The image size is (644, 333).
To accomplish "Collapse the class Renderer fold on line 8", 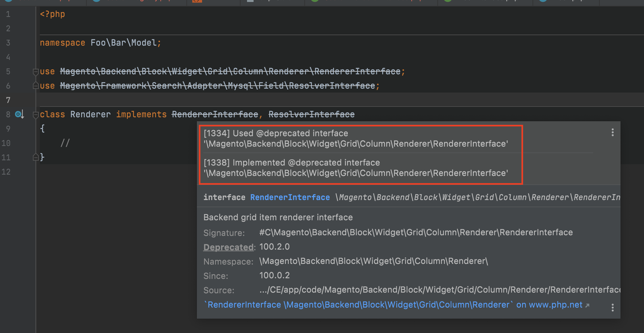I will click(x=36, y=115).
